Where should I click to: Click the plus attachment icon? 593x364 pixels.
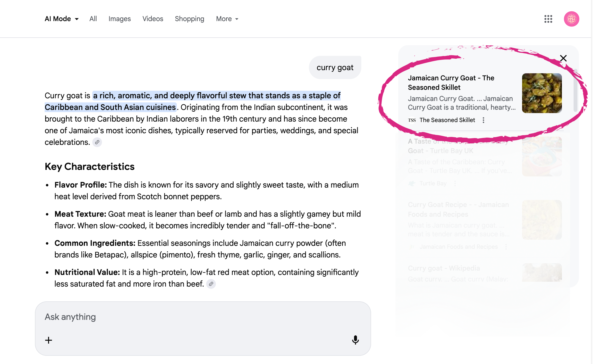click(x=49, y=340)
